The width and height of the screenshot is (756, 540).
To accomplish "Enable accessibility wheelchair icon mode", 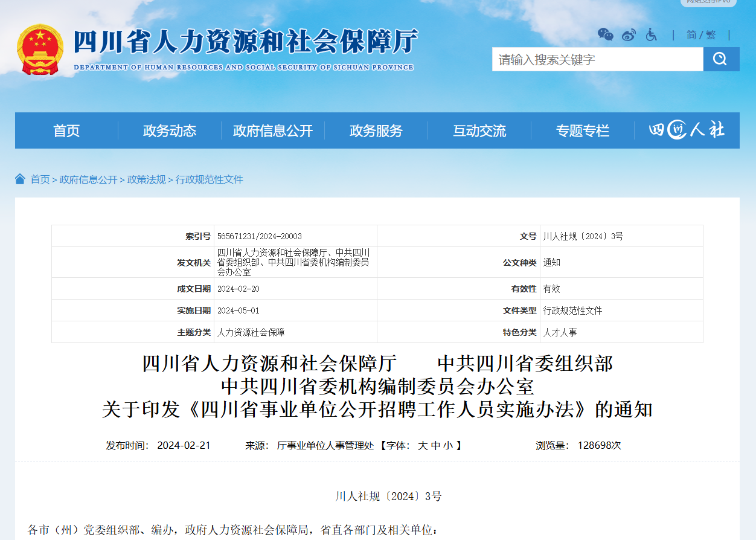I will 651,34.
